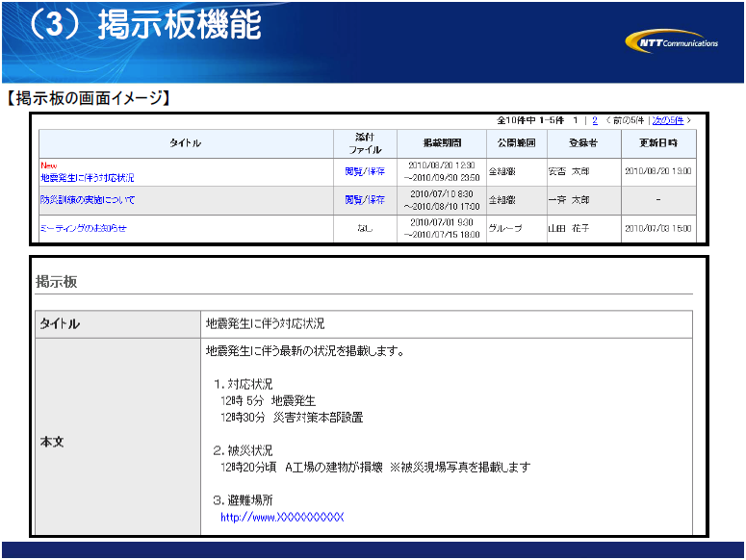Image resolution: width=746 pixels, height=560 pixels.
Task: Click the 掲載期間 column header
Action: (x=442, y=143)
